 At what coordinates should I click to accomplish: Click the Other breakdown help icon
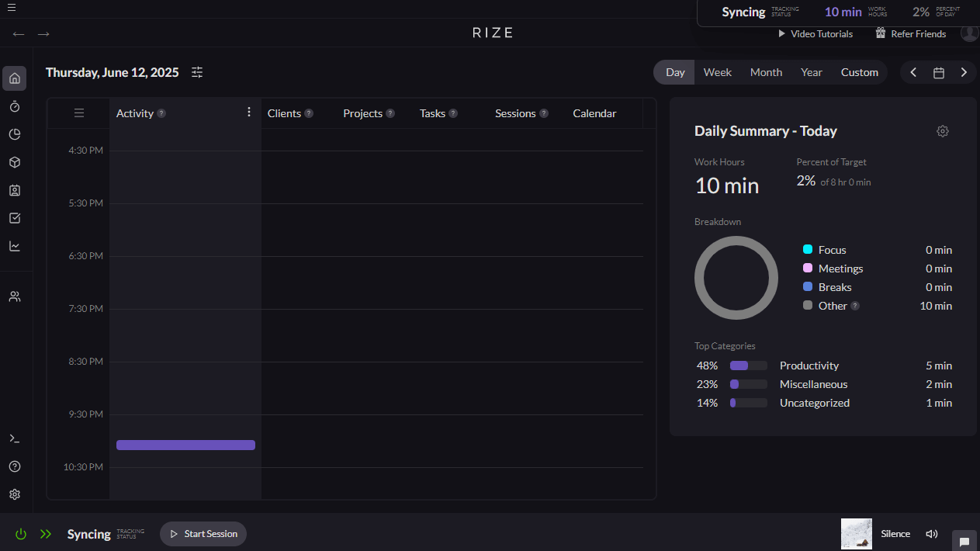[855, 306]
